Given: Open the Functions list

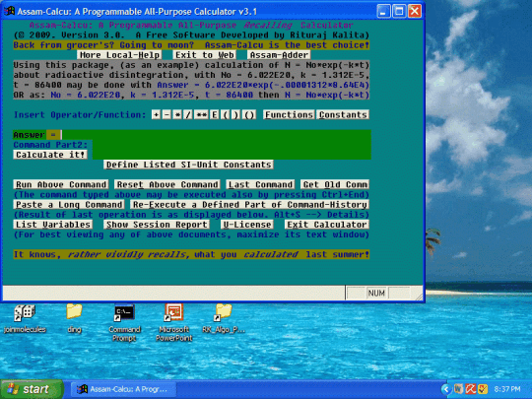Looking at the screenshot, I should coord(289,115).
